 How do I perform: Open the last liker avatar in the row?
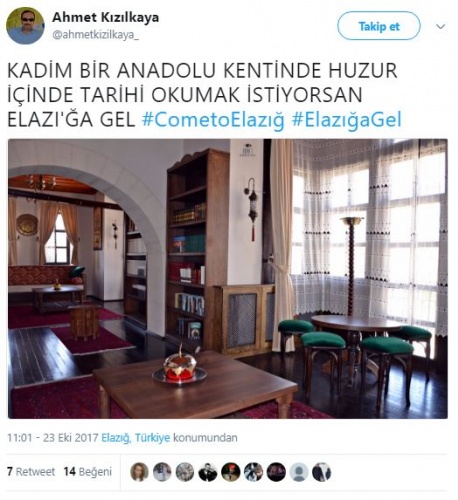pyautogui.click(x=322, y=472)
